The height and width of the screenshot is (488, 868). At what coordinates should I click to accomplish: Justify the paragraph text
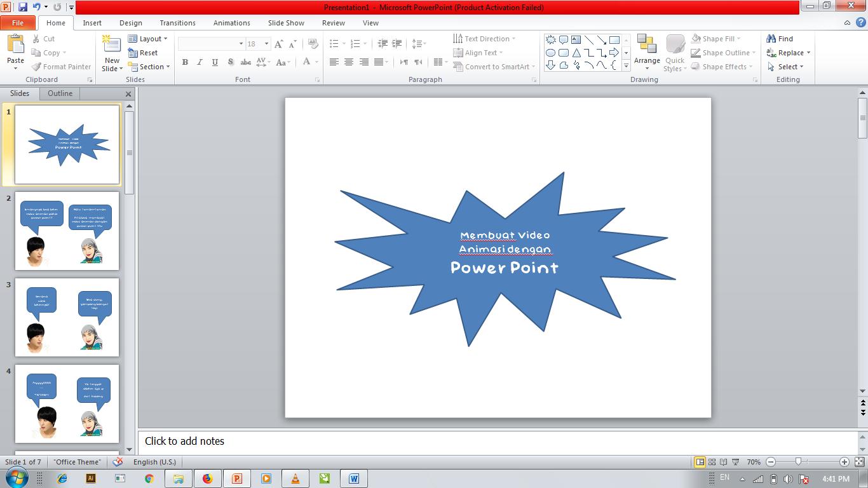(379, 62)
